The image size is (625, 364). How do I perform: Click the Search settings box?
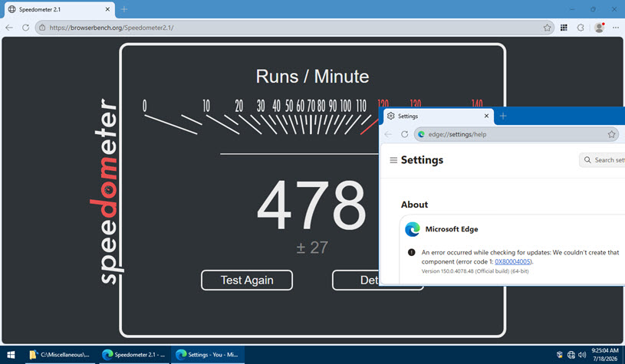tap(602, 159)
